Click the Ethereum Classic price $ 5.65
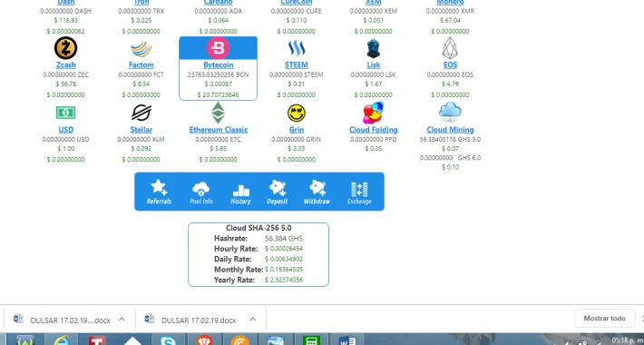The width and height of the screenshot is (644, 345). point(218,149)
